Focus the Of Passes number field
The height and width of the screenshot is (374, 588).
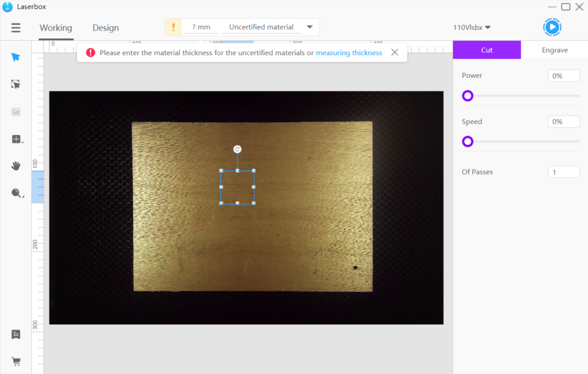click(x=563, y=172)
